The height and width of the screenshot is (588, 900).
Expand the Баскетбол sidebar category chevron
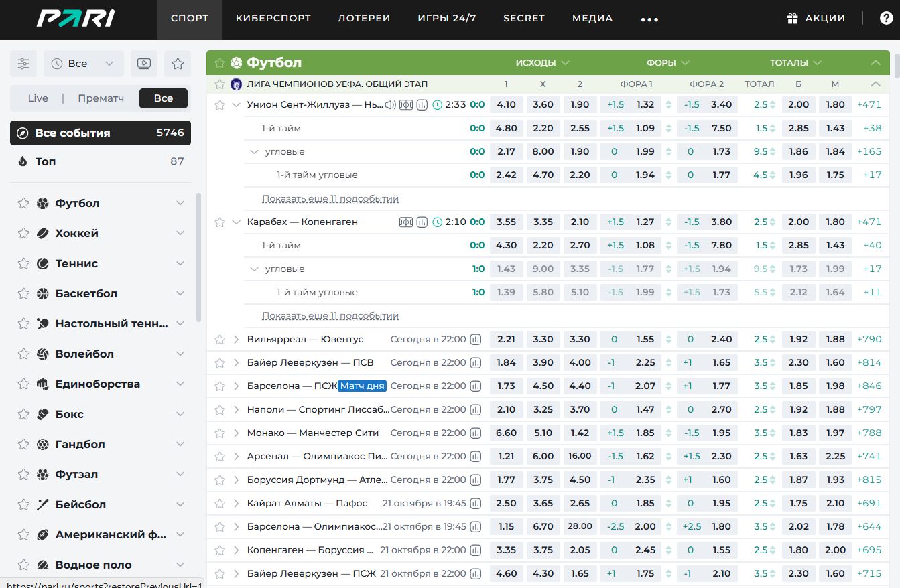(x=180, y=293)
